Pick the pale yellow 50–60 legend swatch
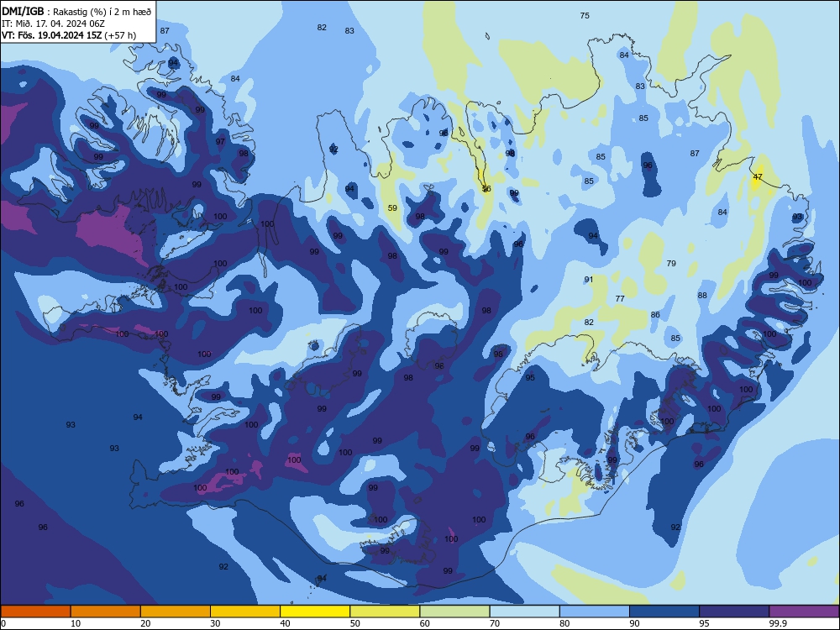 point(386,612)
